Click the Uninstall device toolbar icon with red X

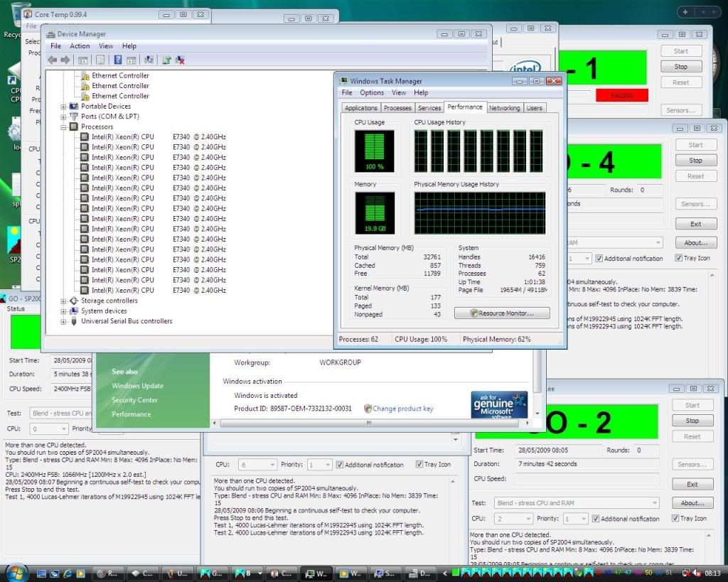pyautogui.click(x=180, y=60)
